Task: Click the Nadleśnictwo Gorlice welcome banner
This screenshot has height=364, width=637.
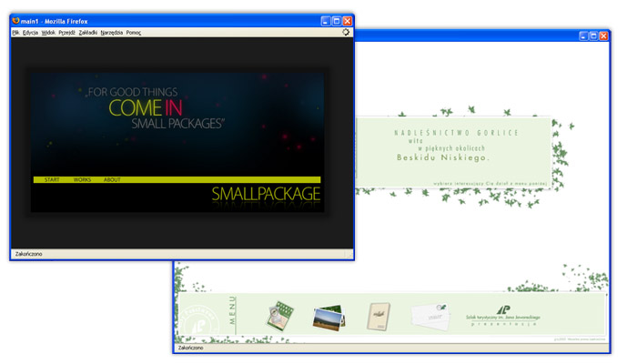Action: (453, 152)
